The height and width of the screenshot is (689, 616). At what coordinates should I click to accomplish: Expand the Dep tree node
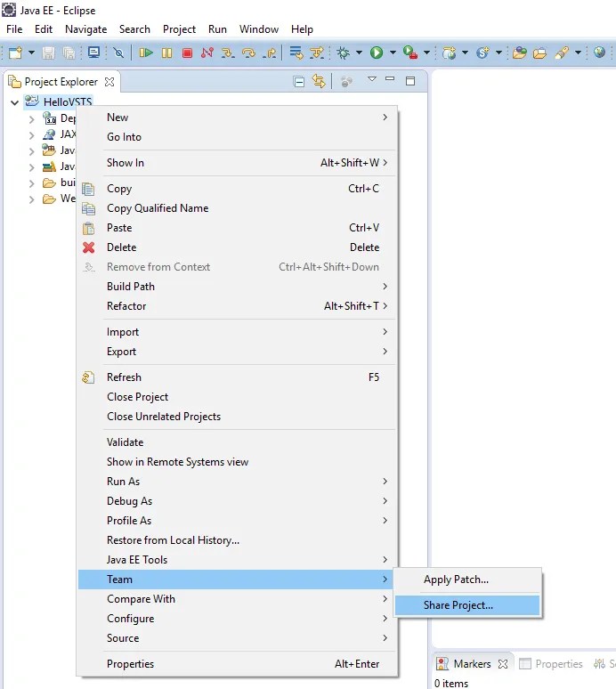(x=32, y=118)
